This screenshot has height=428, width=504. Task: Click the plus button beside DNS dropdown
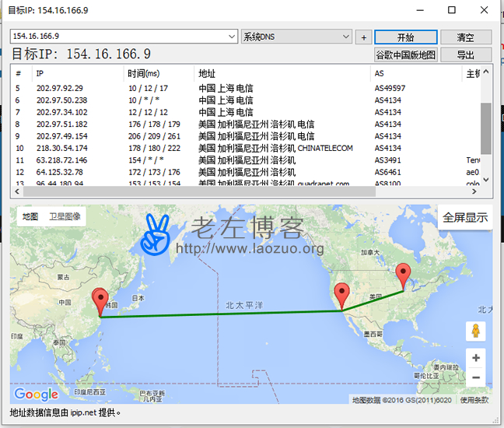(363, 37)
